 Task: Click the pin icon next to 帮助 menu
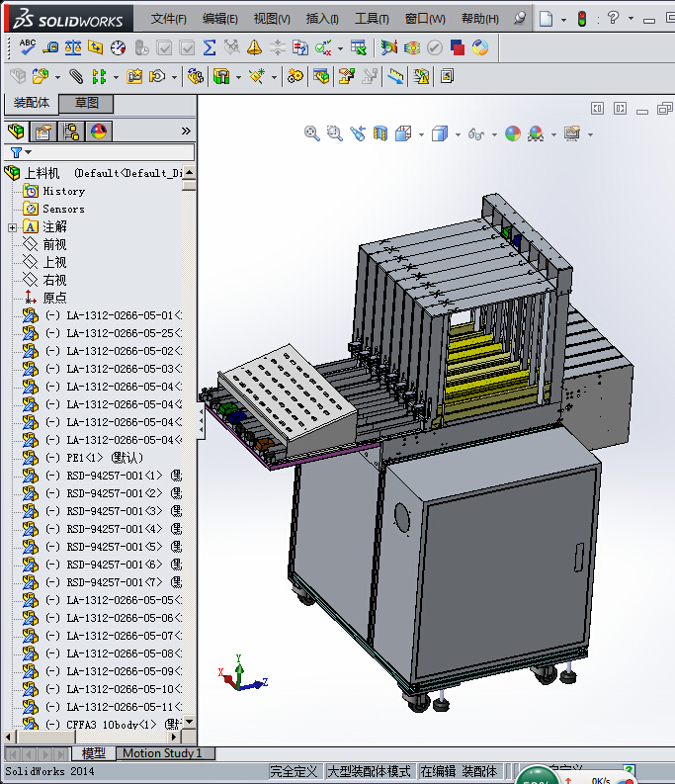coord(520,19)
